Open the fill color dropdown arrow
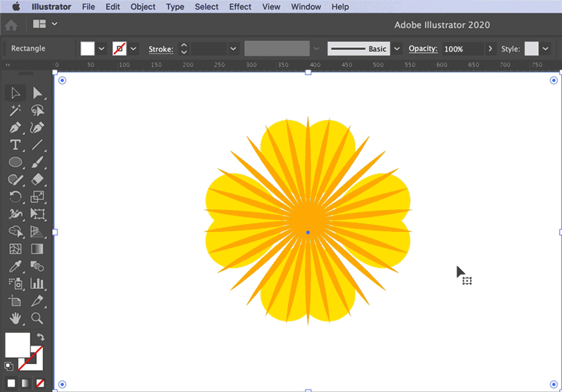This screenshot has width=562, height=392. pyautogui.click(x=101, y=48)
